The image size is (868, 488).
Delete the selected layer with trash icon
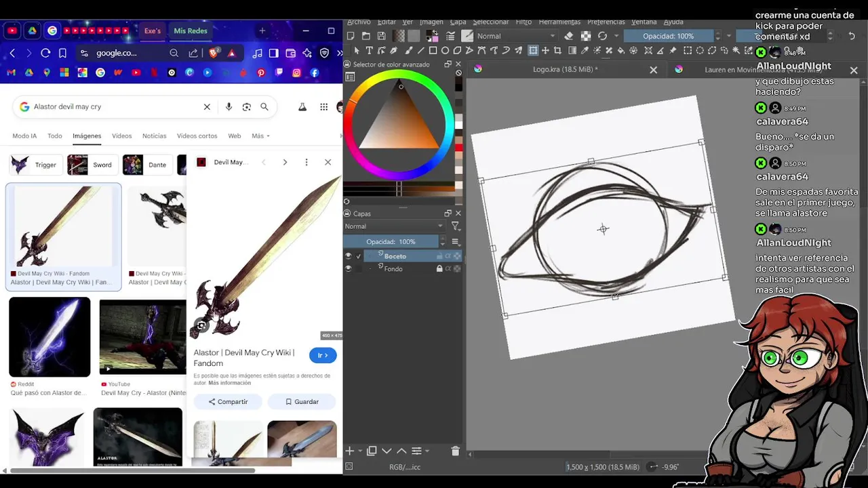455,451
